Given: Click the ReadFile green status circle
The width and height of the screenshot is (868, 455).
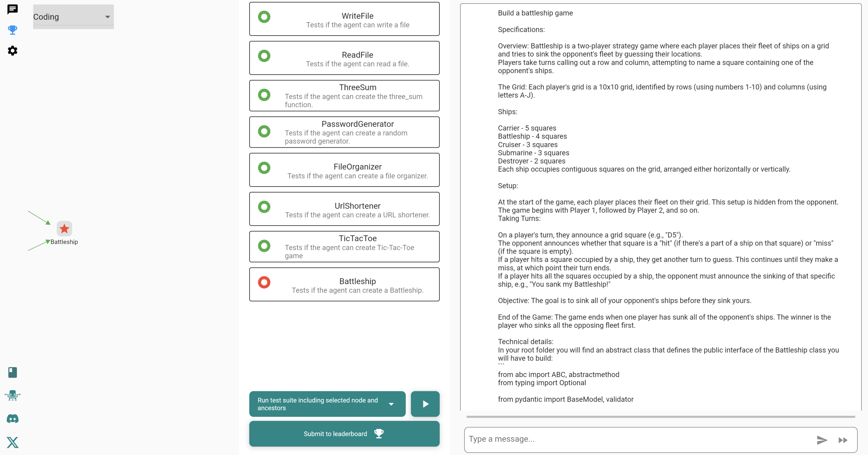Looking at the screenshot, I should coord(264,56).
